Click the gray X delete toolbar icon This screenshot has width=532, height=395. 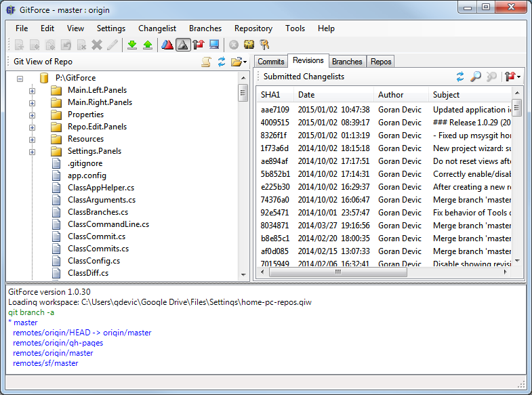(x=97, y=45)
